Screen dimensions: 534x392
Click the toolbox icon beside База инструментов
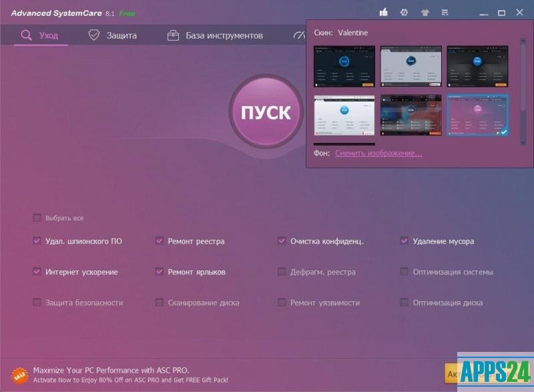pos(173,35)
